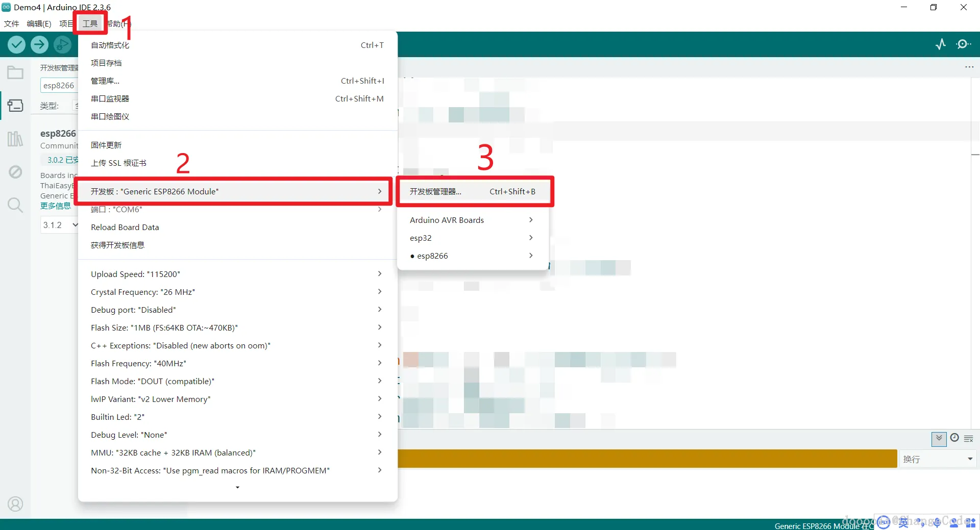Choose 上传 SSL 根证书 entry
980x530 pixels.
point(238,163)
